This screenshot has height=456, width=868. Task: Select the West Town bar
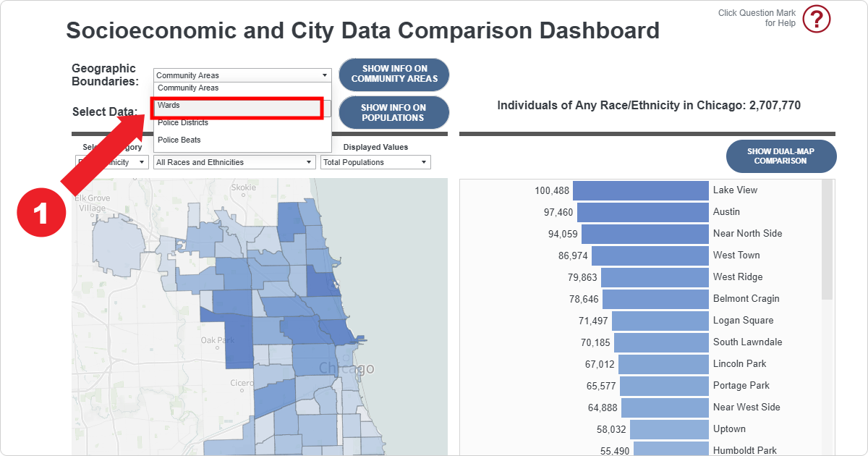pyautogui.click(x=650, y=256)
